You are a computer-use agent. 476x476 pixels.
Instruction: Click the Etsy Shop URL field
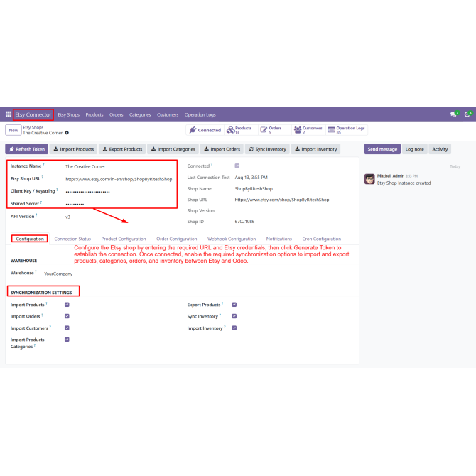[120, 179]
